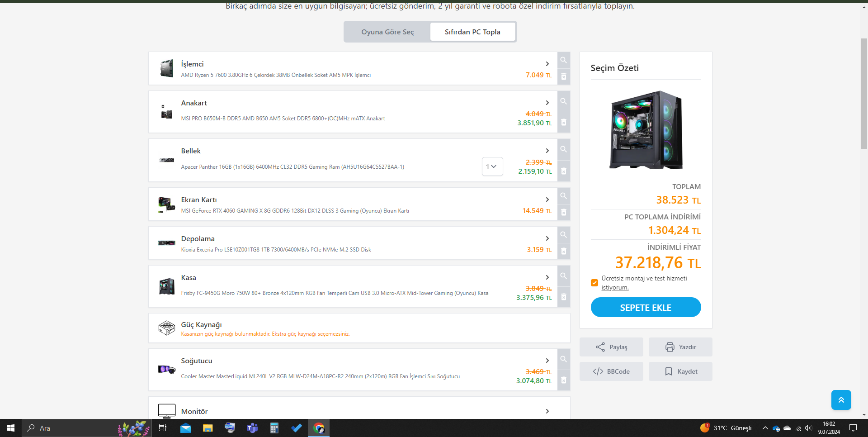Image resolution: width=868 pixels, height=437 pixels.
Task: Search icon in the Ekran Kartı row
Action: pos(564,196)
